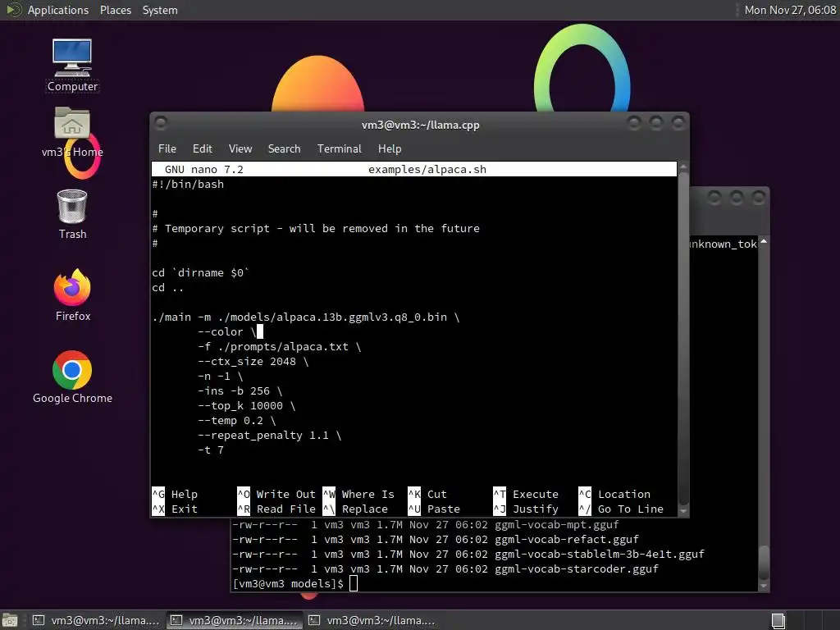Click the '--repeat_penalty 1.1' line
This screenshot has height=630, width=840.
269,436
